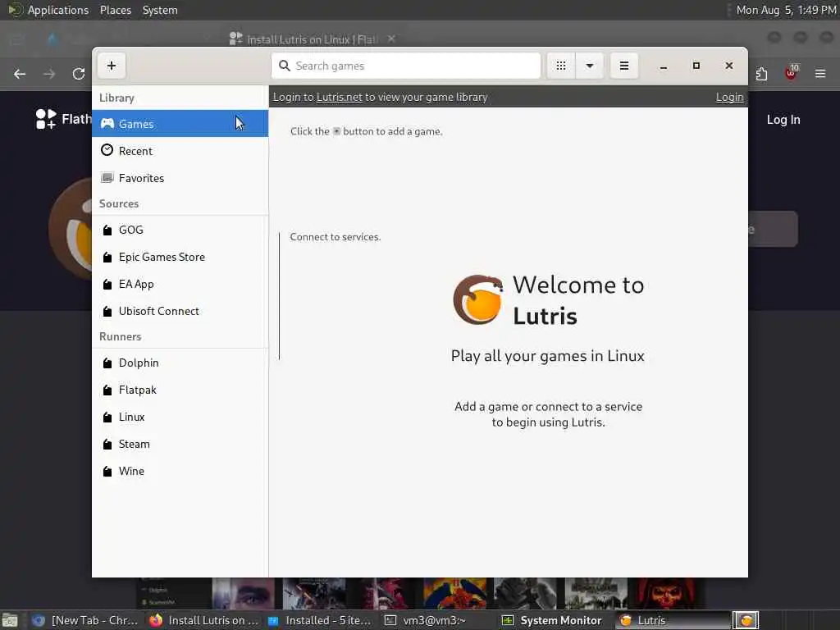Click the browser forward arrow

coord(49,74)
